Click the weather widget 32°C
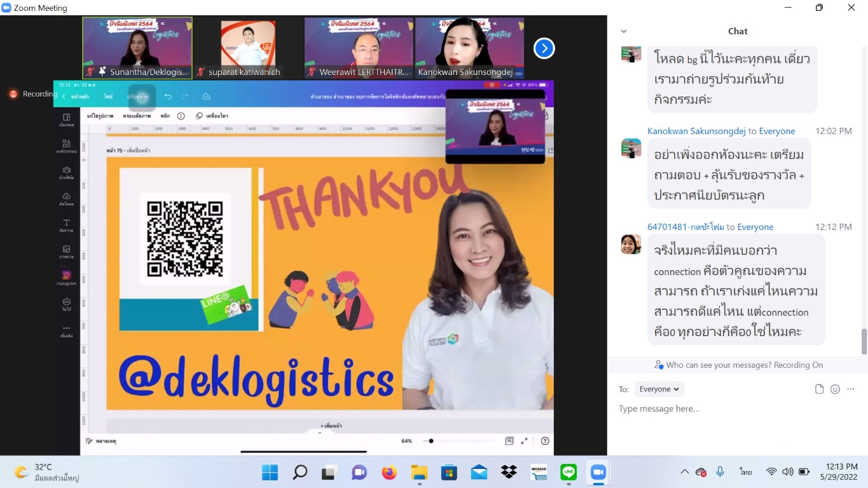 coord(47,472)
